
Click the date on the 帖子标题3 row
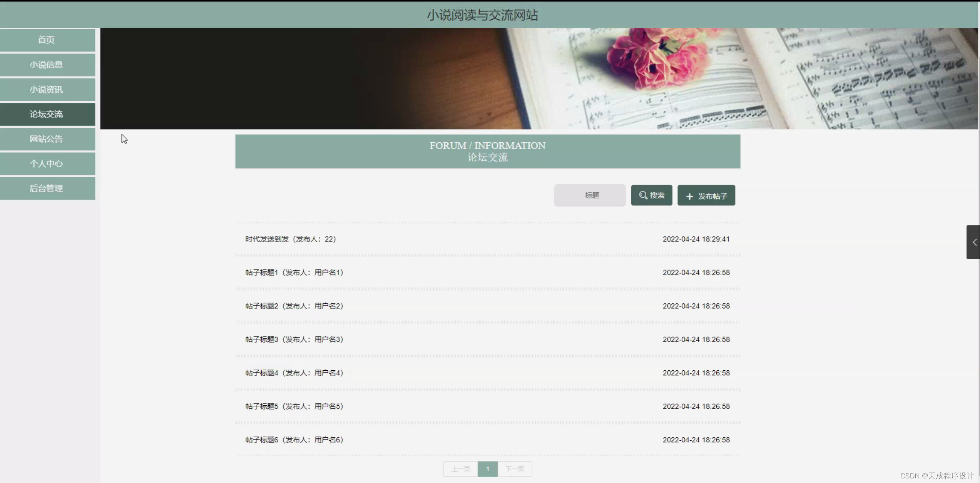tap(696, 340)
